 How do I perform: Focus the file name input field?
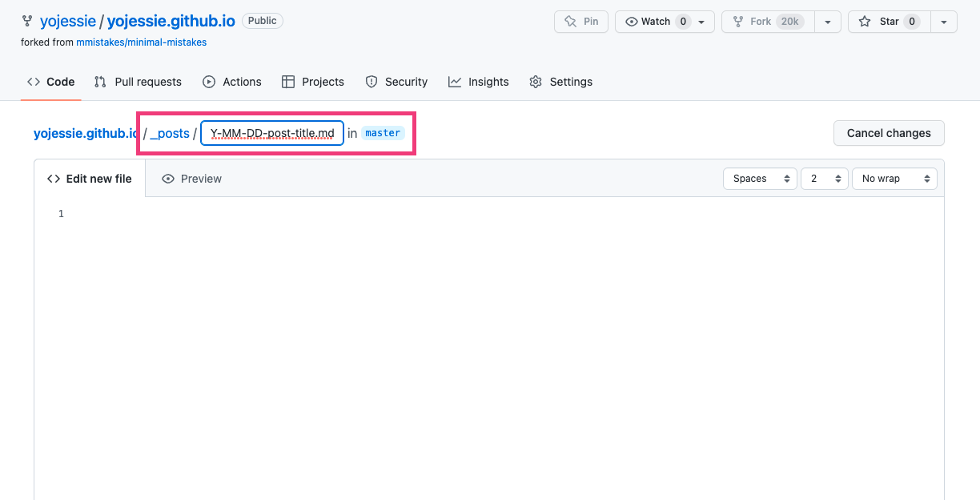(272, 133)
